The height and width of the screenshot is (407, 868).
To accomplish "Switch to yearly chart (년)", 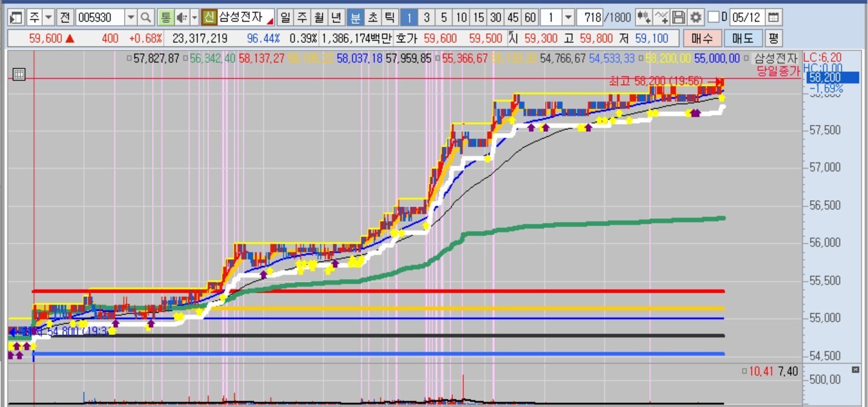I will coord(337,17).
